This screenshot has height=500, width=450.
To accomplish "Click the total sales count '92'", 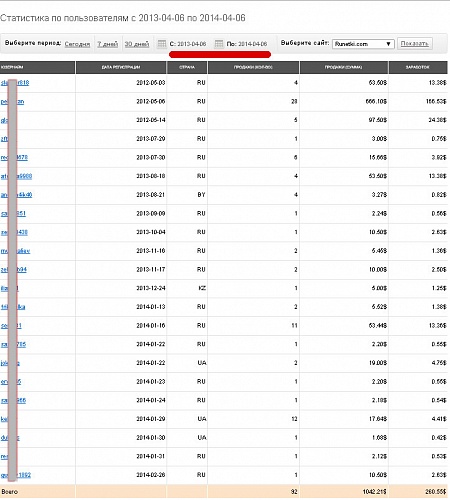I will click(x=294, y=492).
